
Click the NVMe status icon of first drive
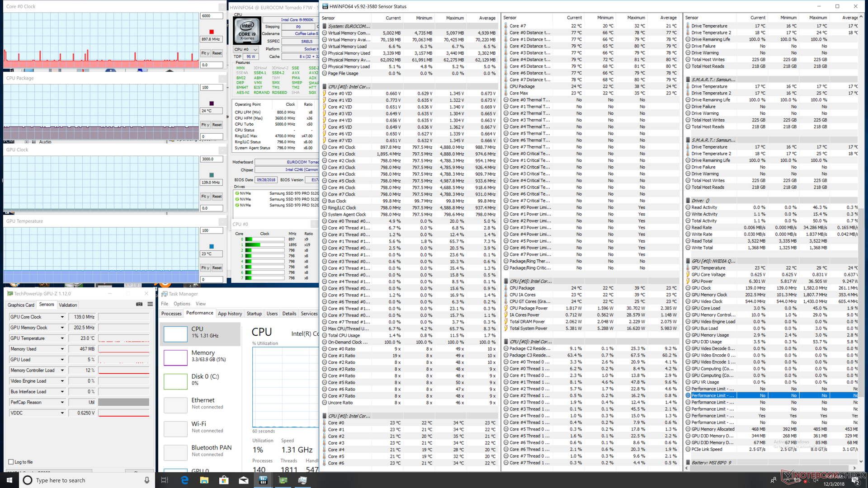(x=237, y=193)
